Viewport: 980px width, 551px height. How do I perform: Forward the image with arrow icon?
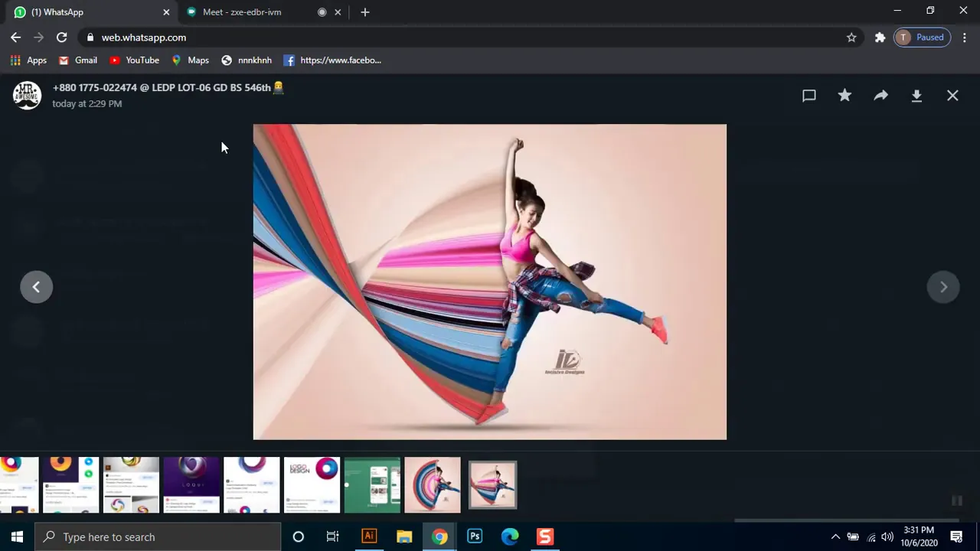880,95
